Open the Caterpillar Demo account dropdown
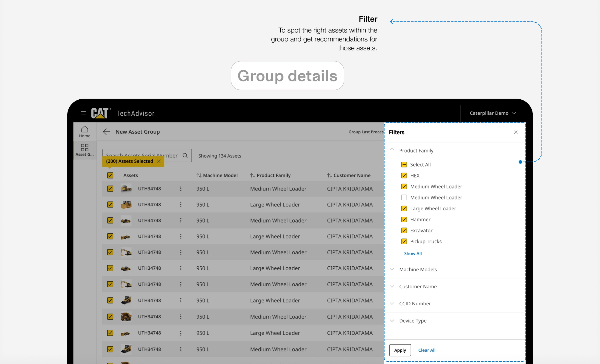Screen dimensions: 600x364 click(x=493, y=113)
